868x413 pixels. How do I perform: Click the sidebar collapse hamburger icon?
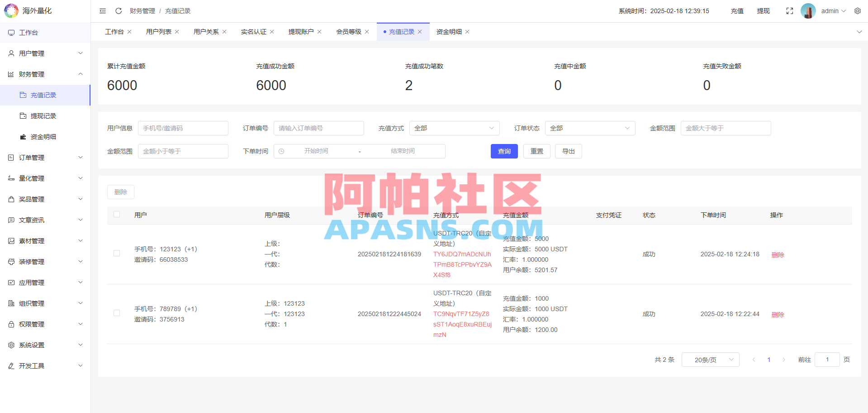[102, 10]
